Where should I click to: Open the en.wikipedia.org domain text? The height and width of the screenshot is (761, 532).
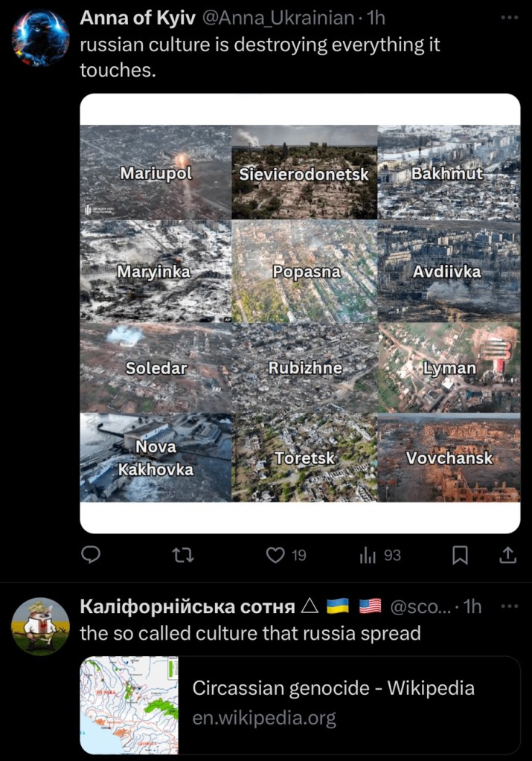click(264, 718)
